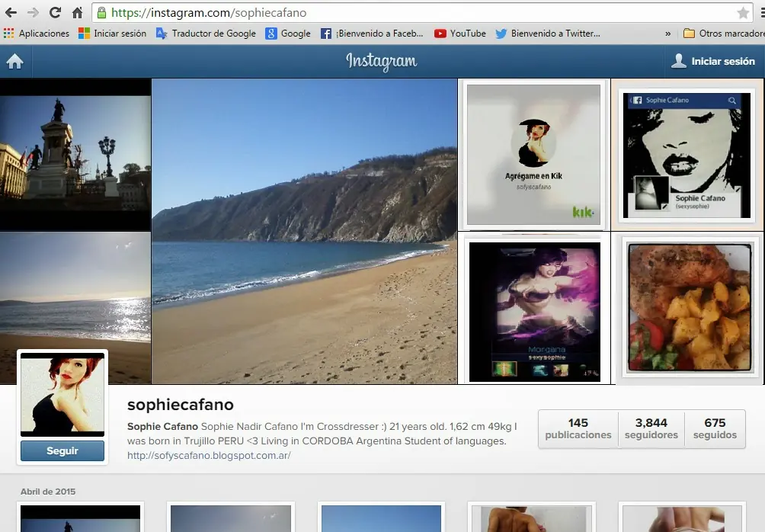Open the Otros marcadores folder
The height and width of the screenshot is (532, 765).
point(724,34)
